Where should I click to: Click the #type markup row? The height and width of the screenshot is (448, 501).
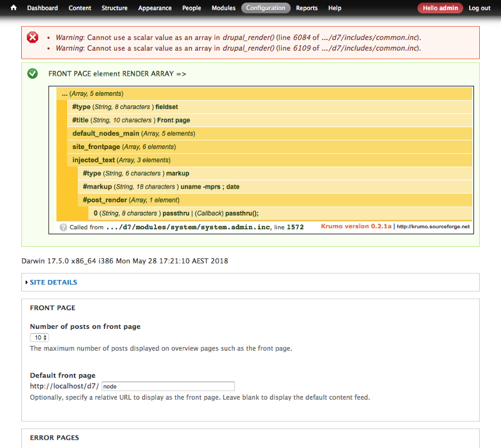275,174
